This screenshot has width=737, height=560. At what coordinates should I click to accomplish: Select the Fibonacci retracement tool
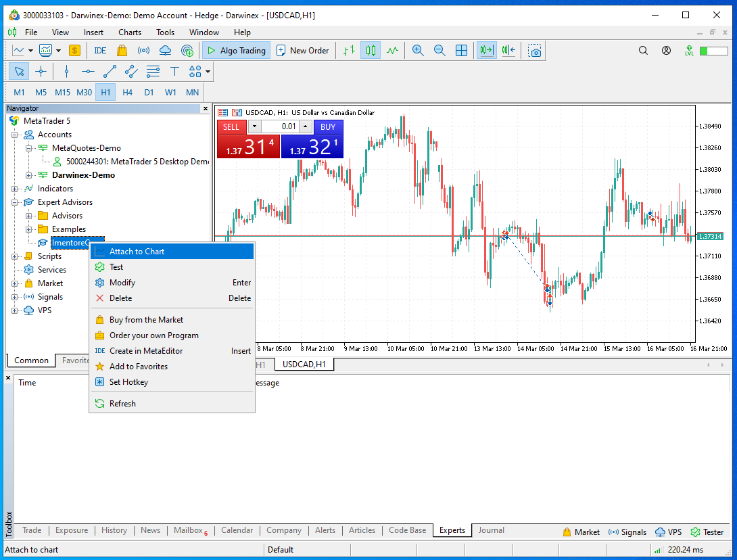(153, 72)
